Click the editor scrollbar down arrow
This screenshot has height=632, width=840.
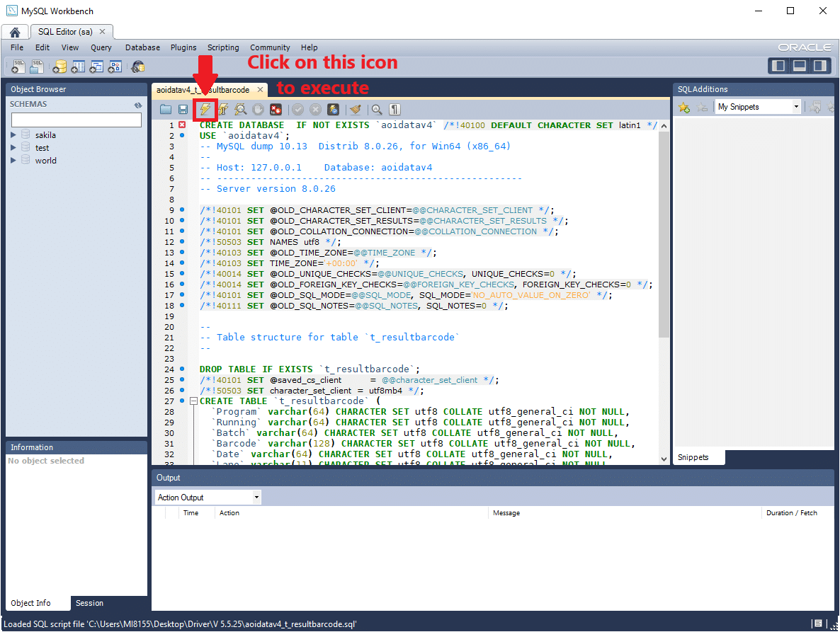[x=664, y=459]
